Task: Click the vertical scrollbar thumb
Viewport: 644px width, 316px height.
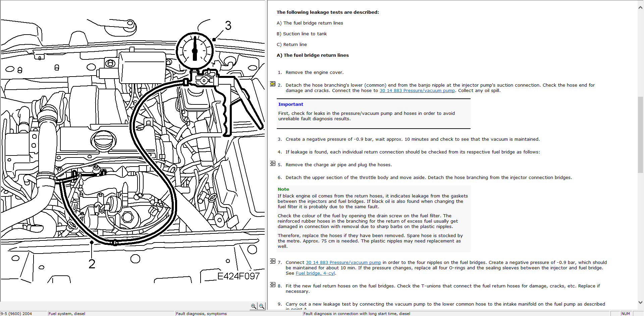Action: [x=640, y=134]
